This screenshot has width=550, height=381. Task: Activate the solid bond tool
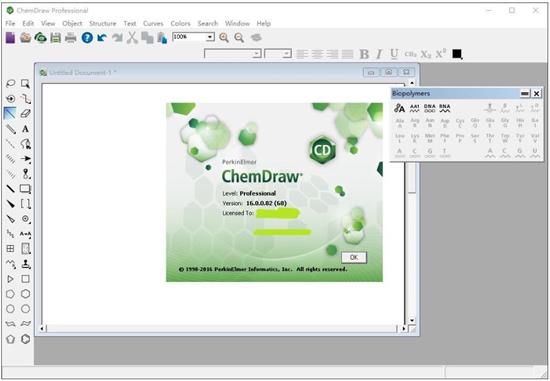10,113
